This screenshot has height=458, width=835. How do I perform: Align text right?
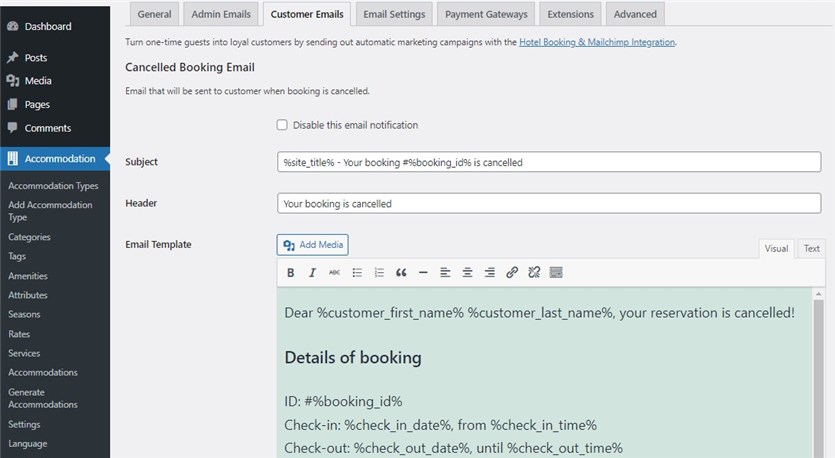coord(489,273)
